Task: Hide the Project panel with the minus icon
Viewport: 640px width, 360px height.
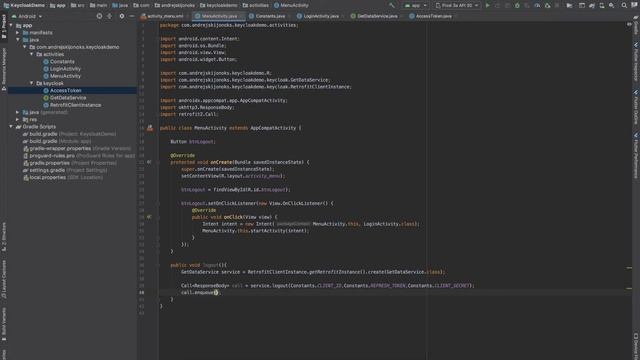Action: coord(132,16)
